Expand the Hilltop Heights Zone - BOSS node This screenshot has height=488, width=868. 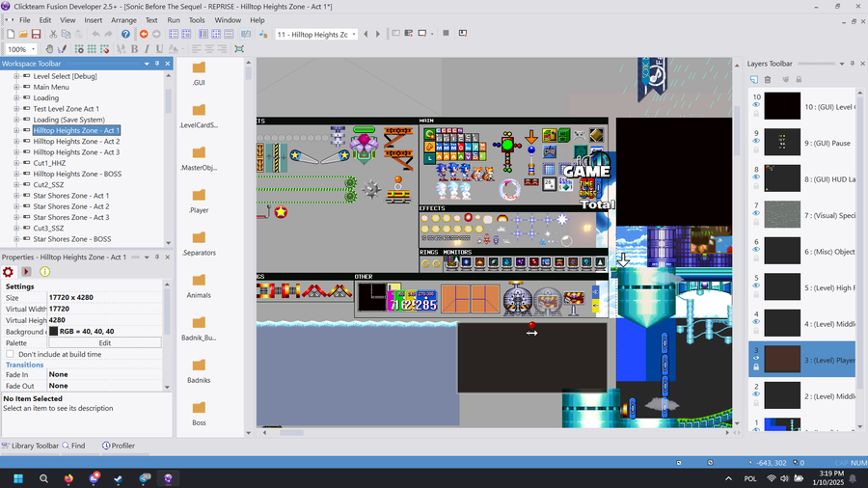point(16,174)
